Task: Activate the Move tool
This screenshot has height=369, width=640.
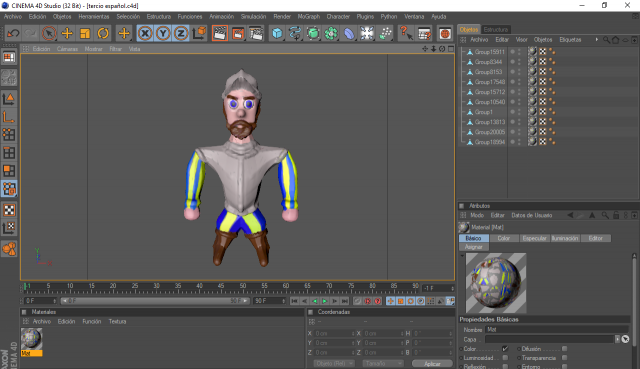Action: pyautogui.click(x=67, y=33)
